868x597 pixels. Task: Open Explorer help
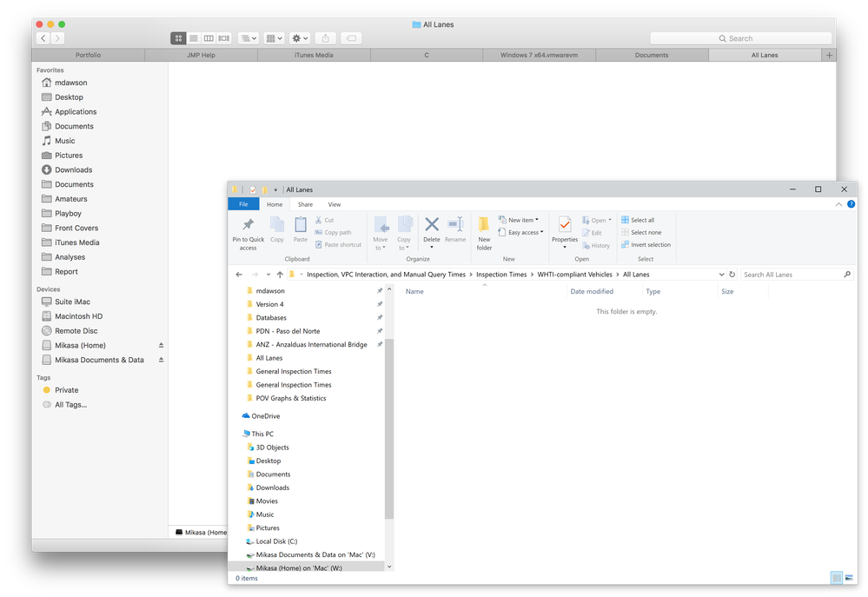[851, 204]
